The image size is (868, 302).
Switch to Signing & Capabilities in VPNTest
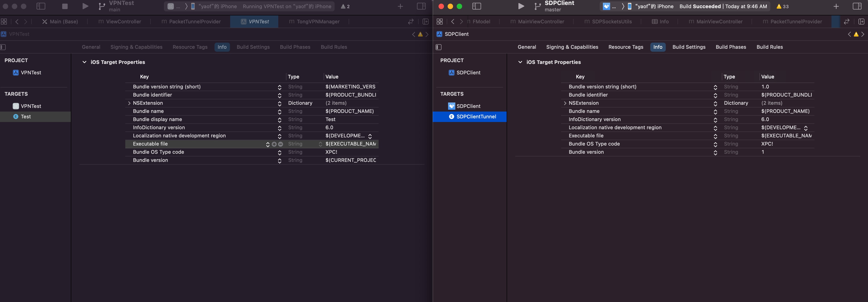click(136, 47)
